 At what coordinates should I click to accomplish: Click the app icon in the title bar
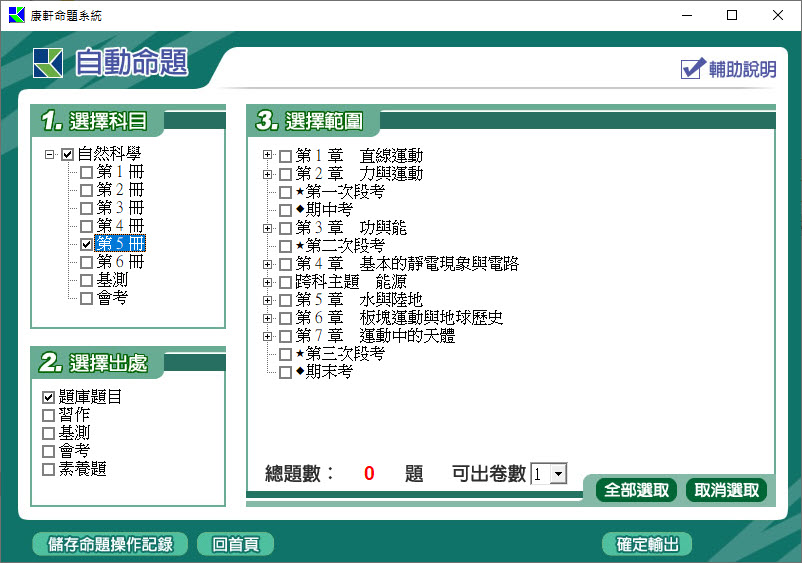tap(15, 15)
